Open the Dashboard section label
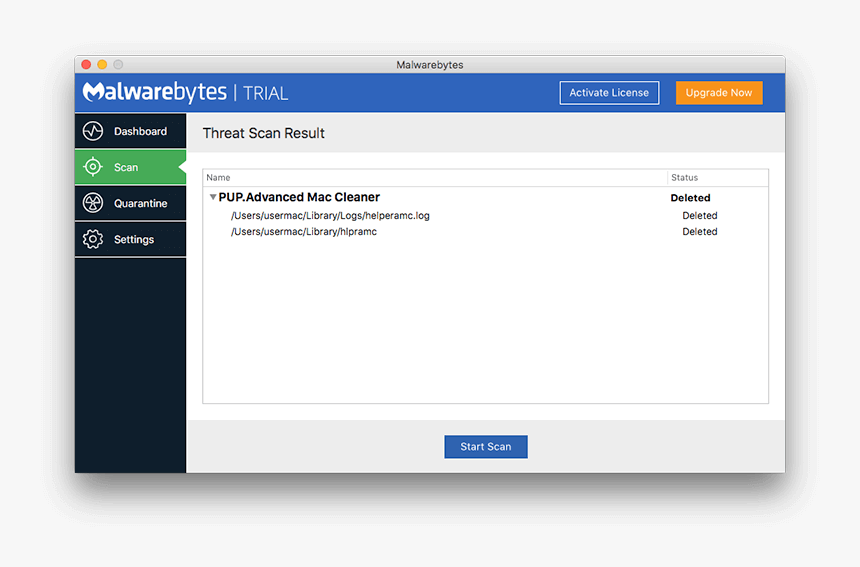 [140, 132]
